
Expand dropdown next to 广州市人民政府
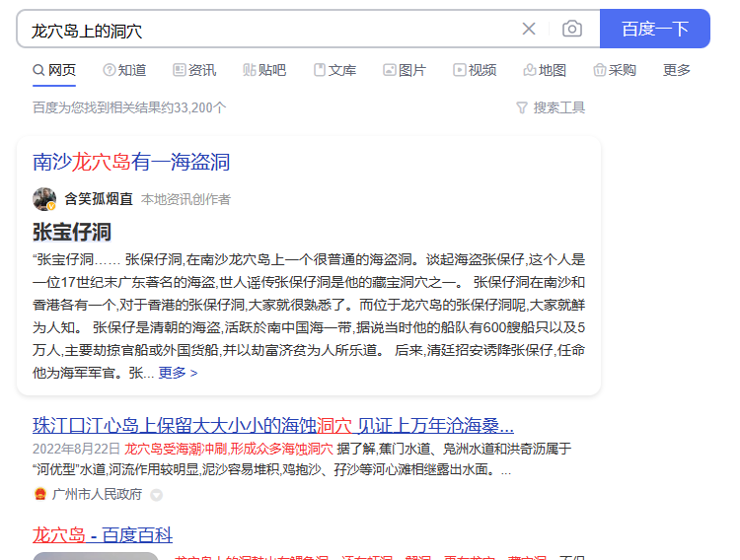click(x=156, y=495)
